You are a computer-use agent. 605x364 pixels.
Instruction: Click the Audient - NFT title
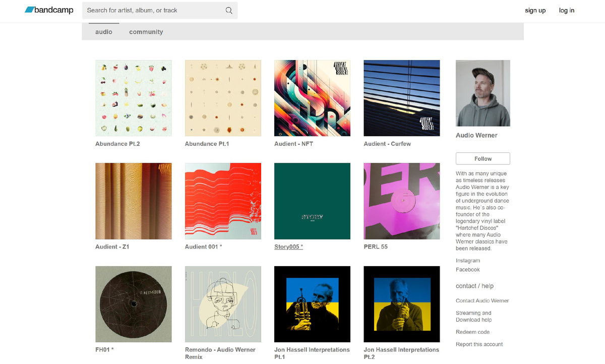(x=293, y=144)
